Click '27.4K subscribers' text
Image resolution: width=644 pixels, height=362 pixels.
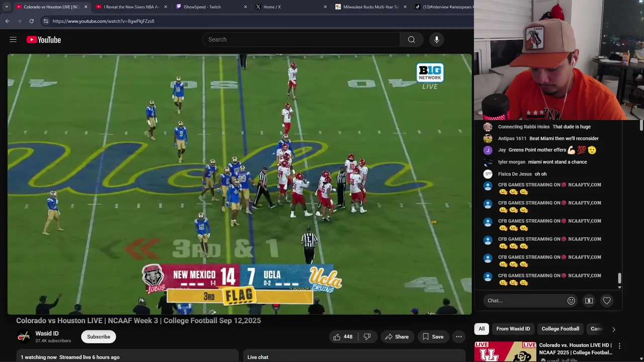coord(53,341)
